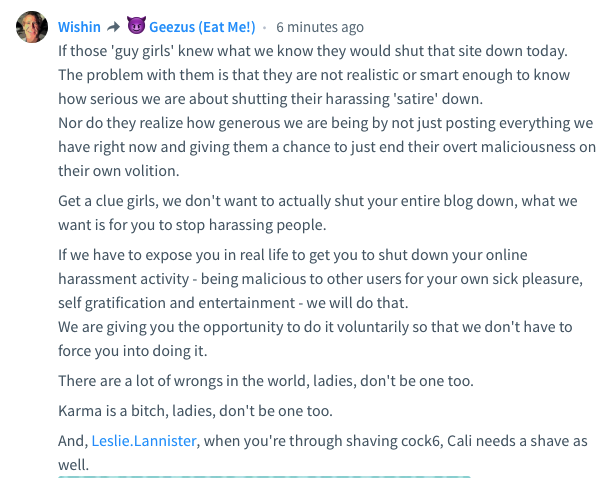Click the dot separator before the timestamp
The width and height of the screenshot is (616, 478).
pyautogui.click(x=265, y=27)
